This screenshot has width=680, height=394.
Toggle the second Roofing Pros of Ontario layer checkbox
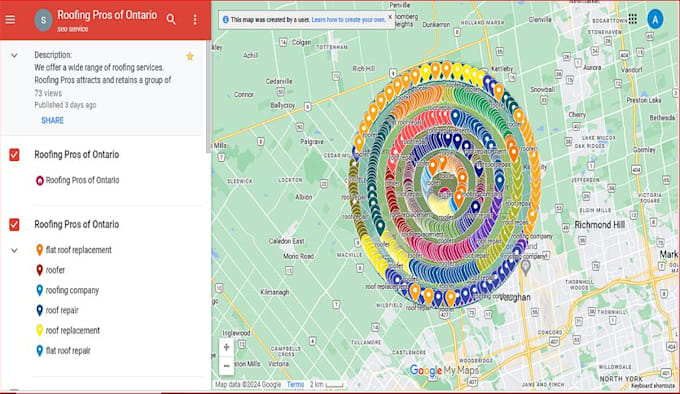point(14,225)
